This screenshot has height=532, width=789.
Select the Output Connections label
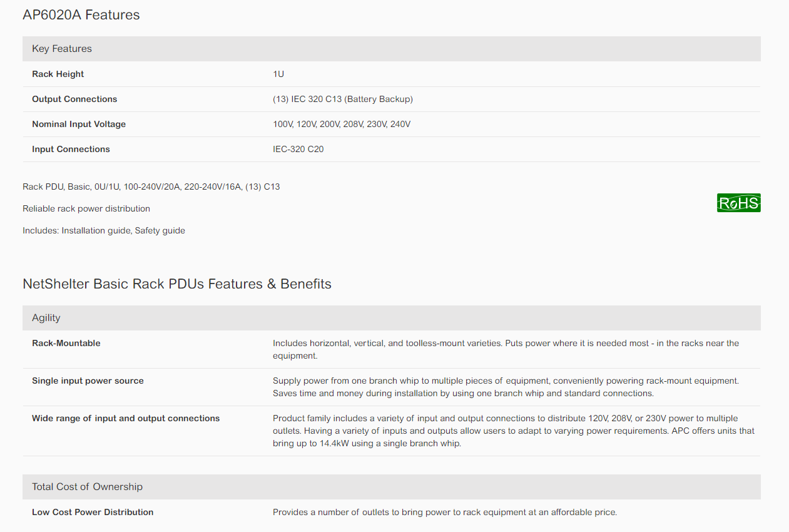(74, 99)
